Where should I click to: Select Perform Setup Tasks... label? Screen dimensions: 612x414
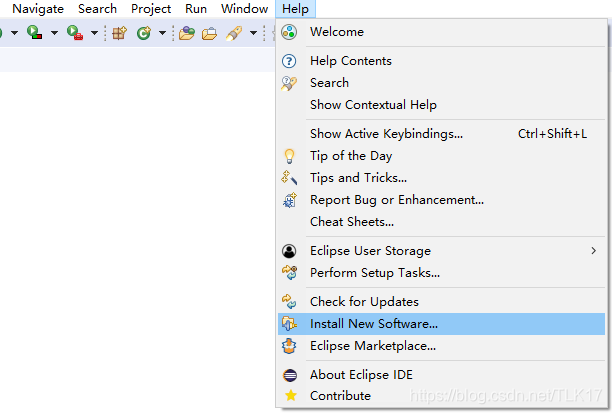pyautogui.click(x=375, y=273)
